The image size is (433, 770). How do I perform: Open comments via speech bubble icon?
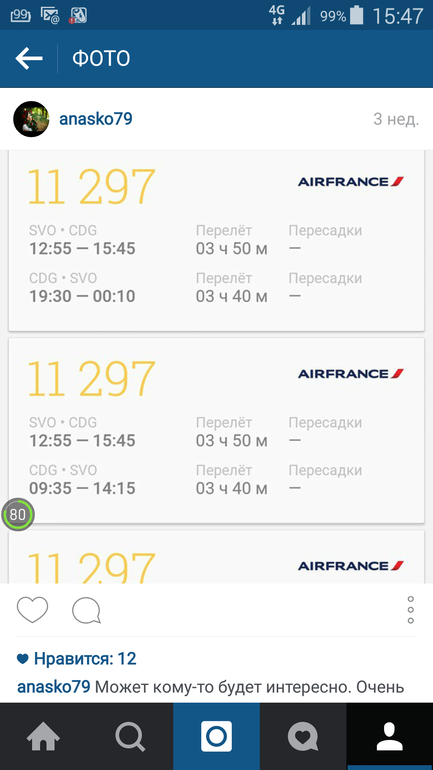point(86,611)
